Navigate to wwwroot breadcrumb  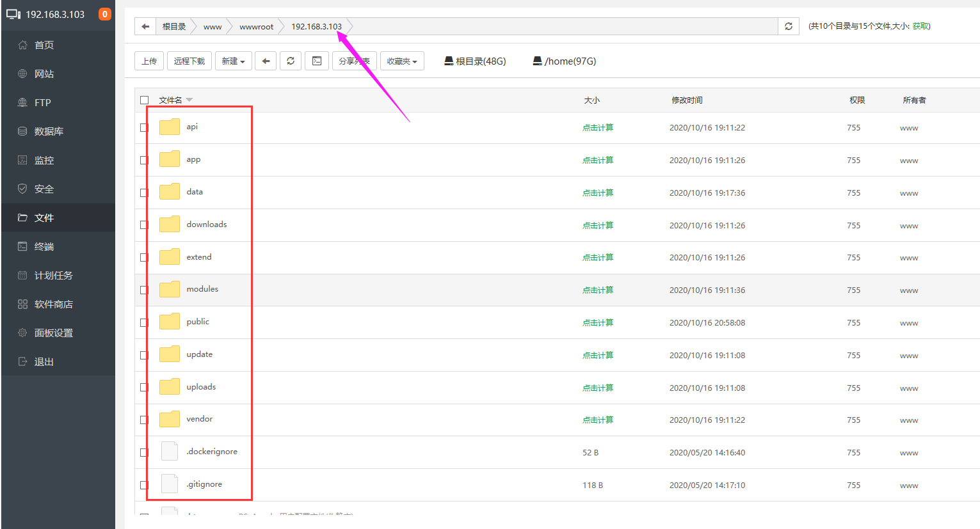click(256, 27)
